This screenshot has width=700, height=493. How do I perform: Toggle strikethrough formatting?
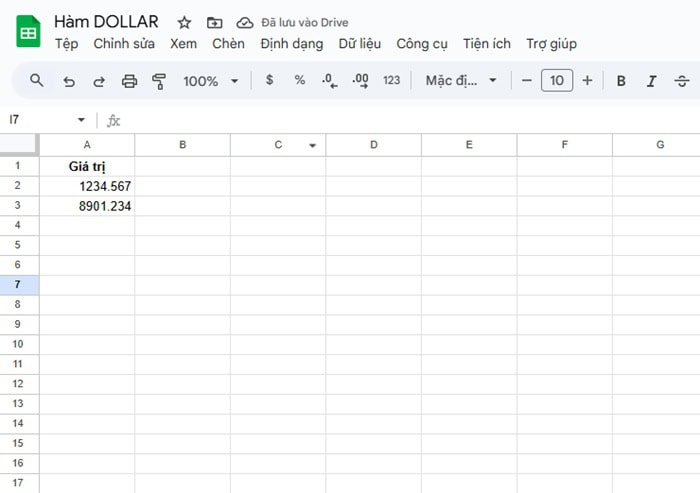click(682, 81)
